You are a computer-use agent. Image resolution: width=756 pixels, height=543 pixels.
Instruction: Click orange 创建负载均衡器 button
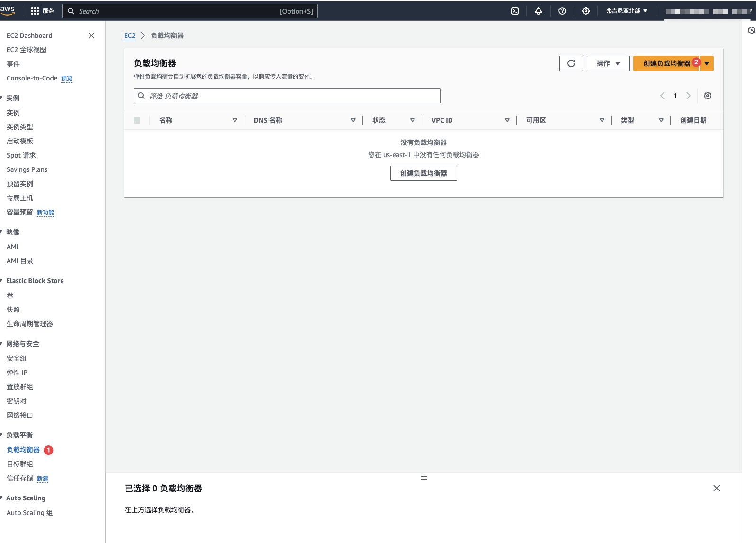[x=666, y=63]
